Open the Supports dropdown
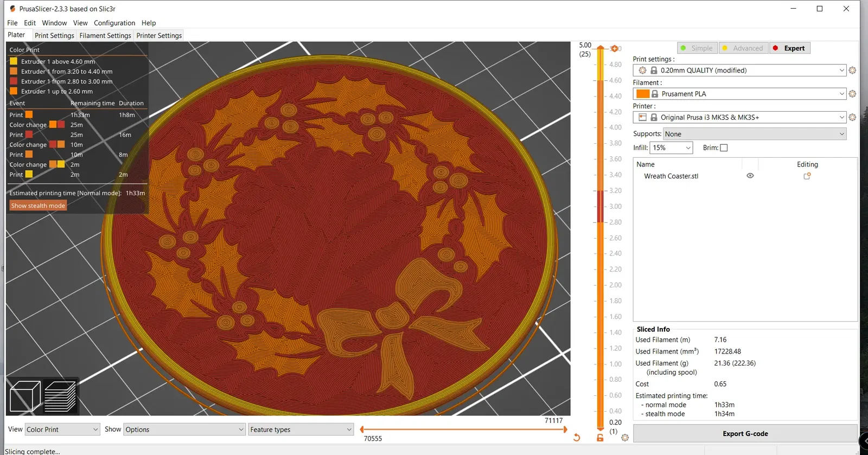Viewport: 868px width, 455px height. (755, 134)
